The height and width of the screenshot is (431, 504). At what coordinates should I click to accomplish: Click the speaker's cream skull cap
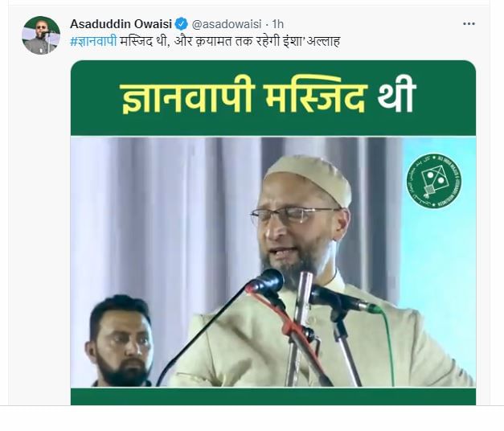coord(309,177)
